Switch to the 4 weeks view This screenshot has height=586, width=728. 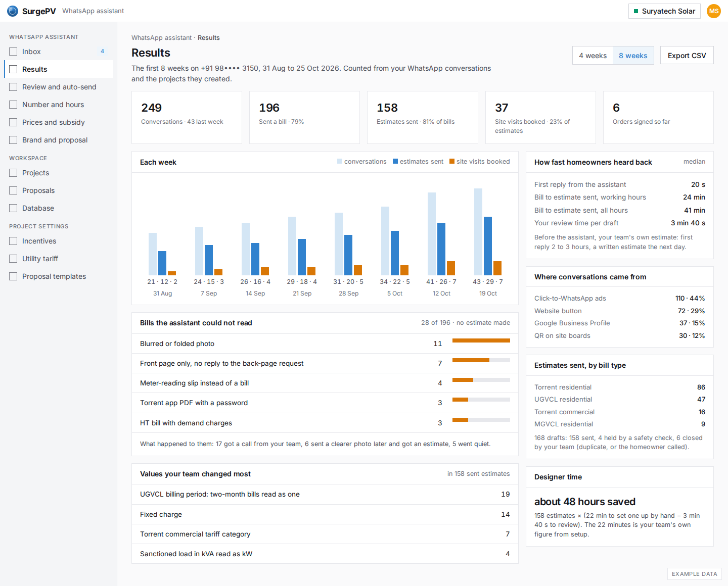593,56
